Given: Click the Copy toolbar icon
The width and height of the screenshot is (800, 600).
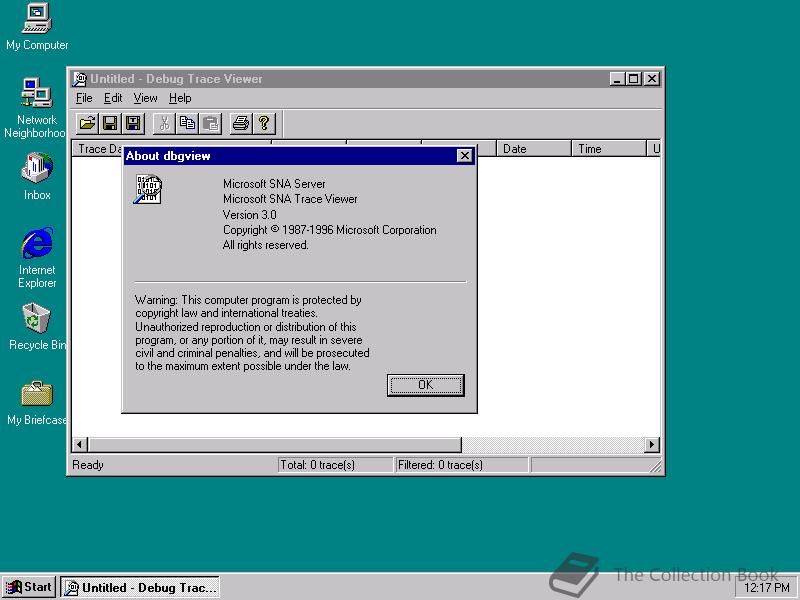Looking at the screenshot, I should 187,123.
